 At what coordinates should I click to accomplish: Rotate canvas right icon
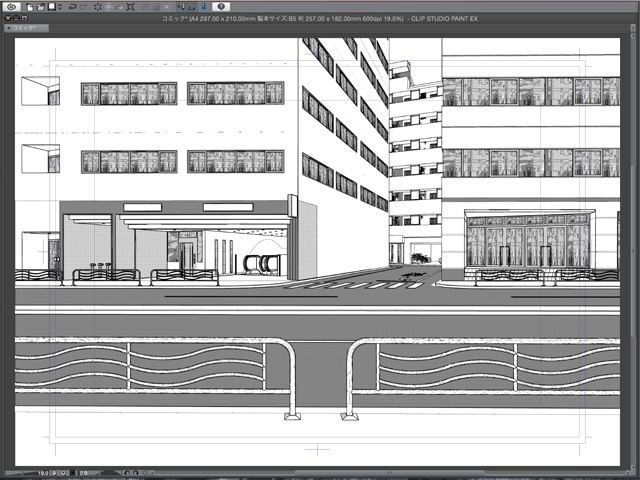coord(136,473)
